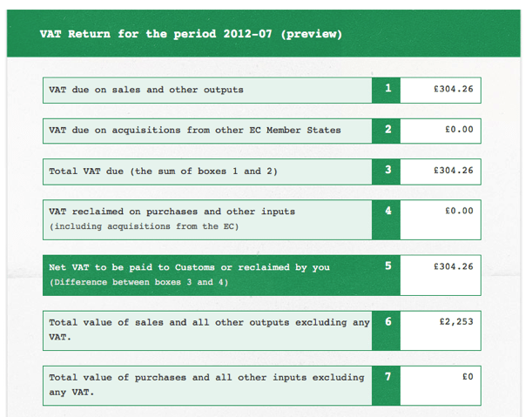Select the total sales excluding VAT value
Viewport: 532px width, 417px height.
tap(441, 330)
